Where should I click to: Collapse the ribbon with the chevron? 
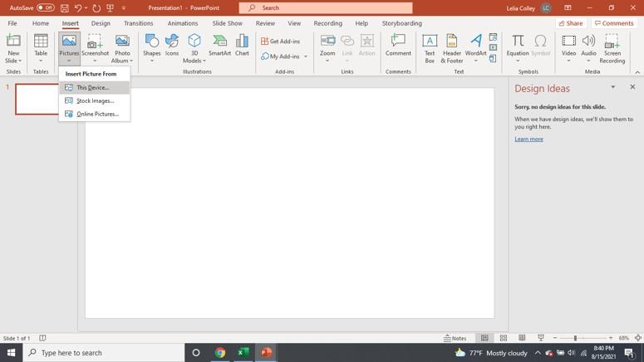(x=637, y=72)
